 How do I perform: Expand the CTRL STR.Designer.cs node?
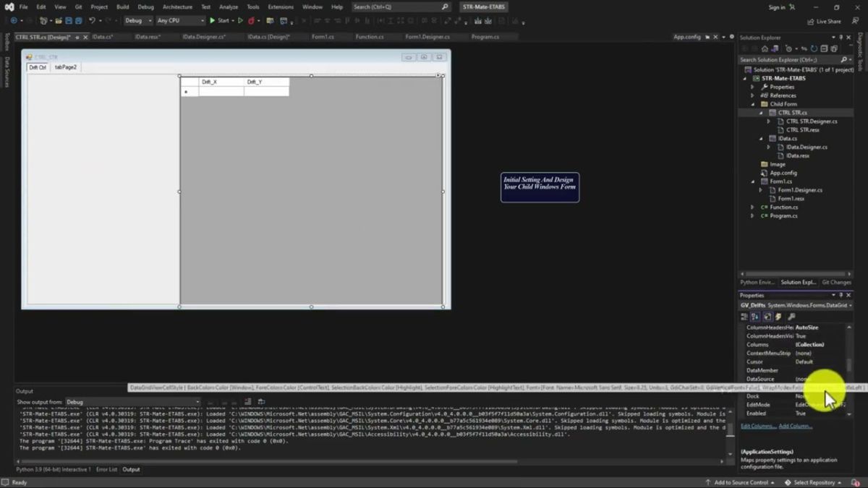pyautogui.click(x=768, y=121)
